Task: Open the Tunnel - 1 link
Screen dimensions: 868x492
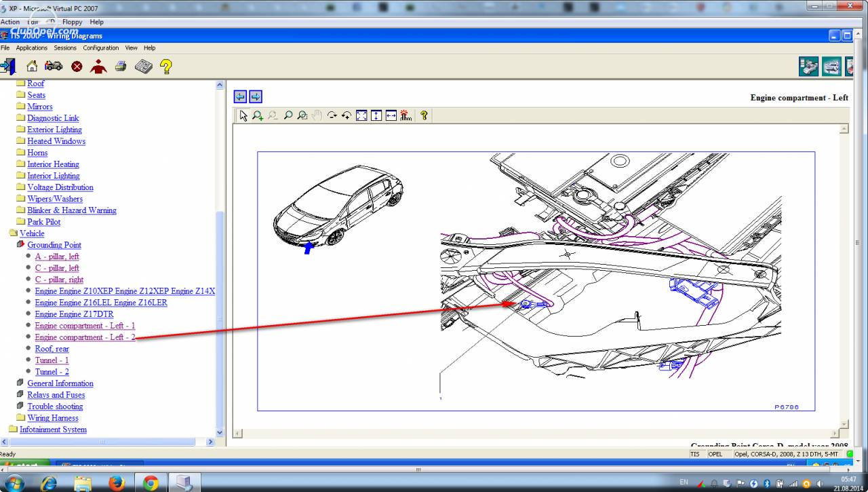Action: coord(52,360)
